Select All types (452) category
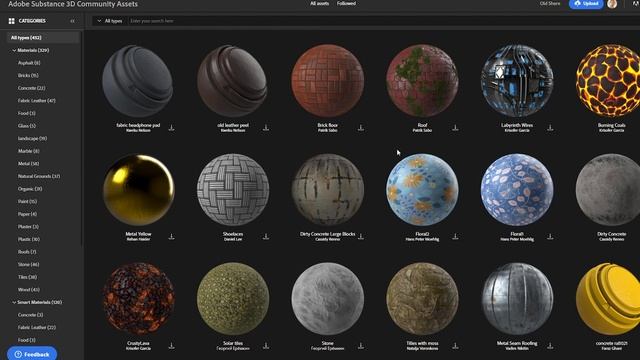Image resolution: width=640 pixels, height=360 pixels. tap(43, 38)
